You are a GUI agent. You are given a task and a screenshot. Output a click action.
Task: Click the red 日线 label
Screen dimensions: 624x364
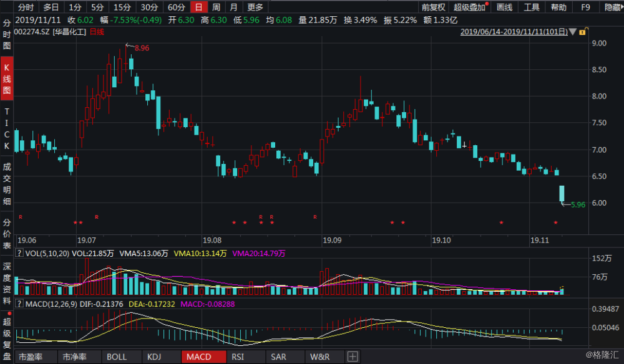pyautogui.click(x=97, y=32)
